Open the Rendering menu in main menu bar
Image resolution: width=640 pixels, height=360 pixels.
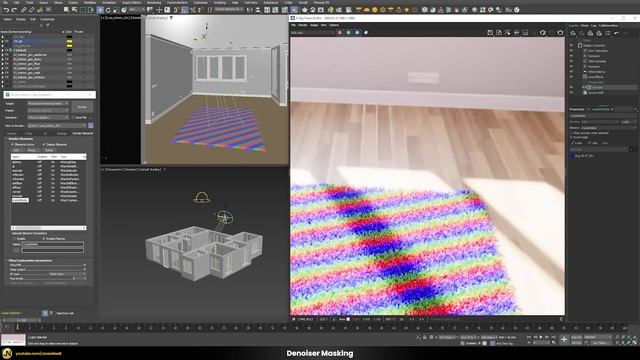coord(154,2)
